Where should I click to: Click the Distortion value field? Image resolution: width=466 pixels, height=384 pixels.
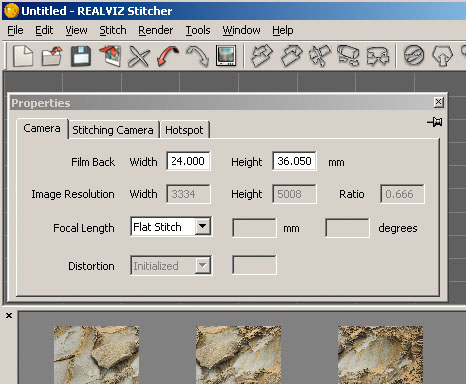point(254,265)
